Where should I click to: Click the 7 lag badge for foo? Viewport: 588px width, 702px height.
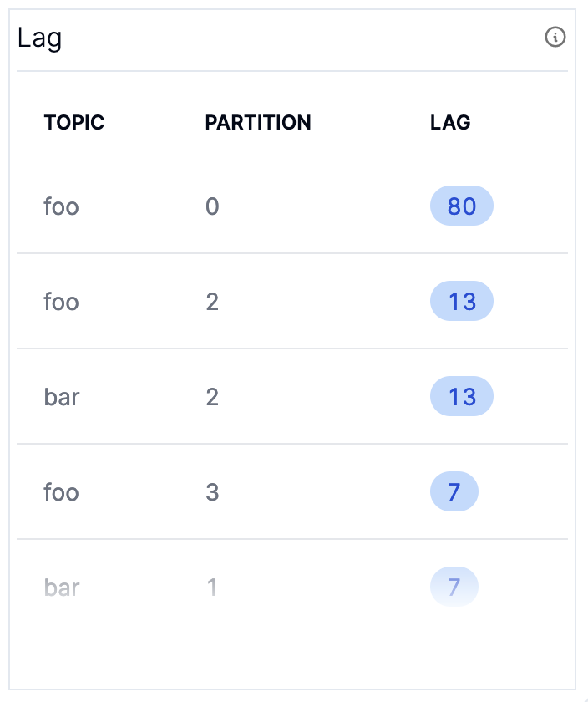click(x=454, y=492)
